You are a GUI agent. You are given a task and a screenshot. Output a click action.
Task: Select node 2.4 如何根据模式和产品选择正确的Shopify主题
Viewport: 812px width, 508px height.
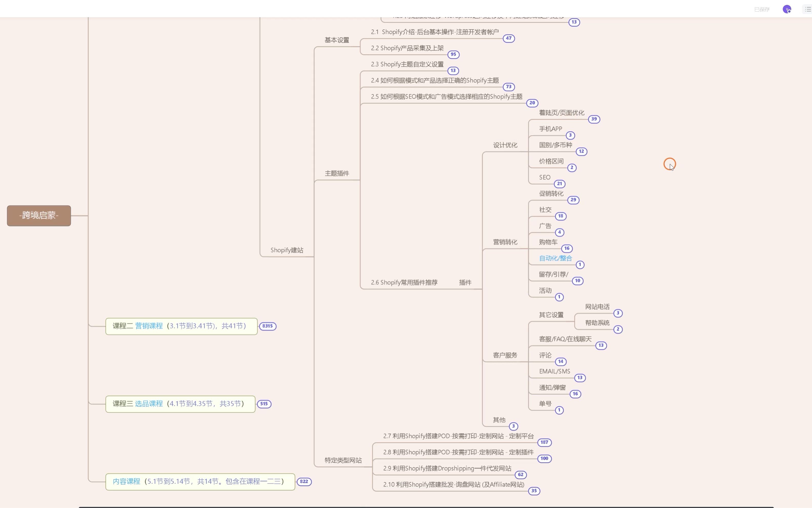tap(435, 80)
